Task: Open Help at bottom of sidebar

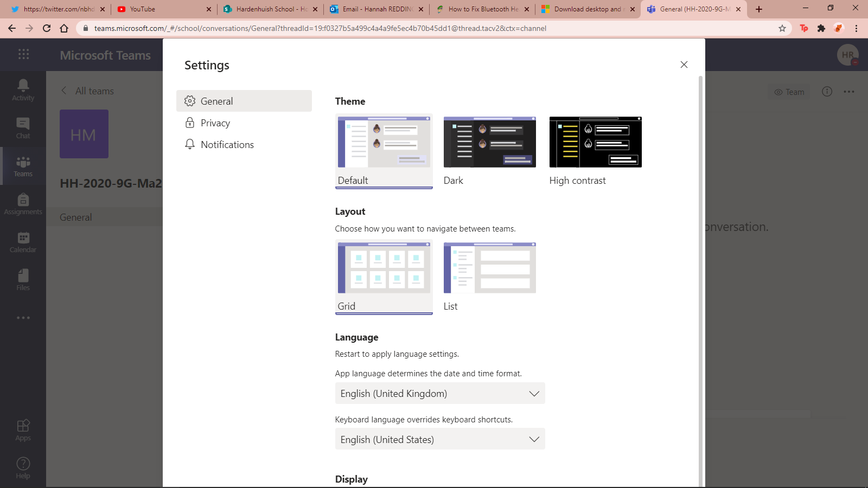Action: (x=23, y=468)
